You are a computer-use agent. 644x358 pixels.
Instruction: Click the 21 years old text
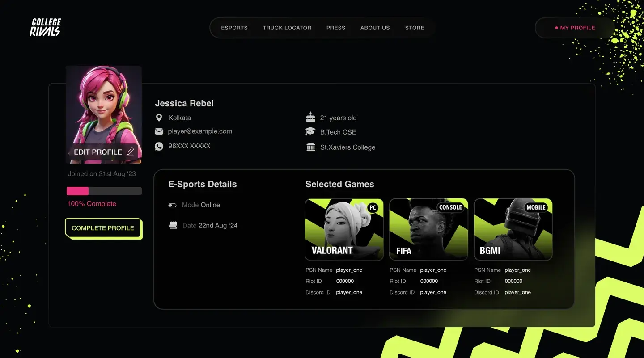point(339,118)
